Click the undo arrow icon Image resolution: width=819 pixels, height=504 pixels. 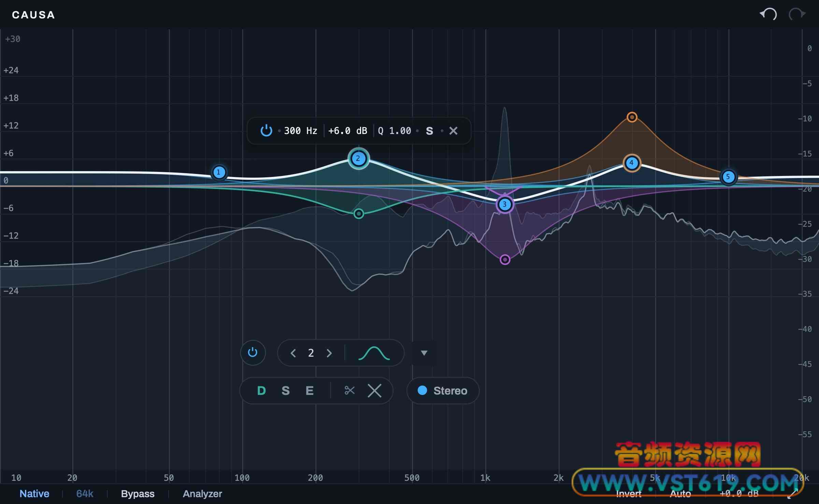768,14
